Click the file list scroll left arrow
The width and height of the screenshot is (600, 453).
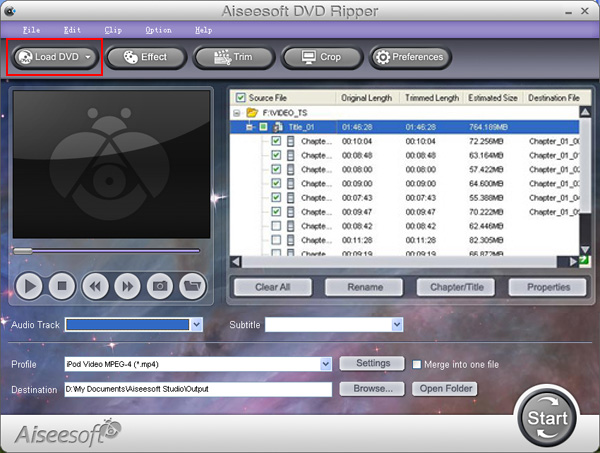(236, 262)
